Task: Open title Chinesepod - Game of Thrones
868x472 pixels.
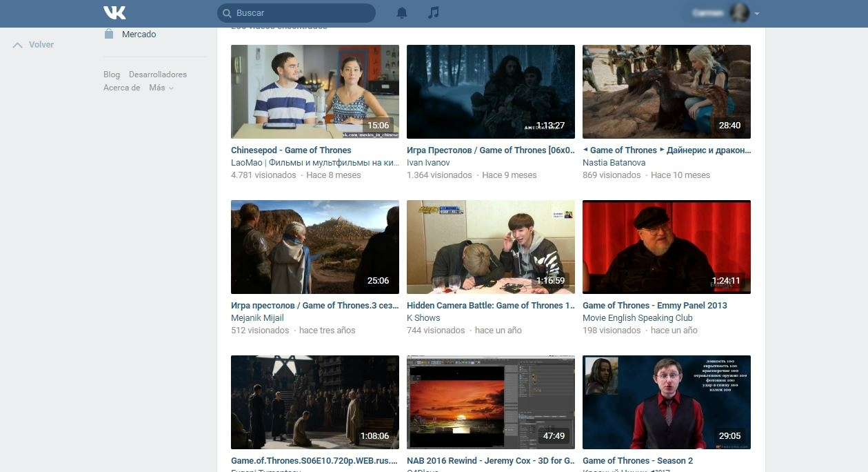Action: tap(291, 150)
